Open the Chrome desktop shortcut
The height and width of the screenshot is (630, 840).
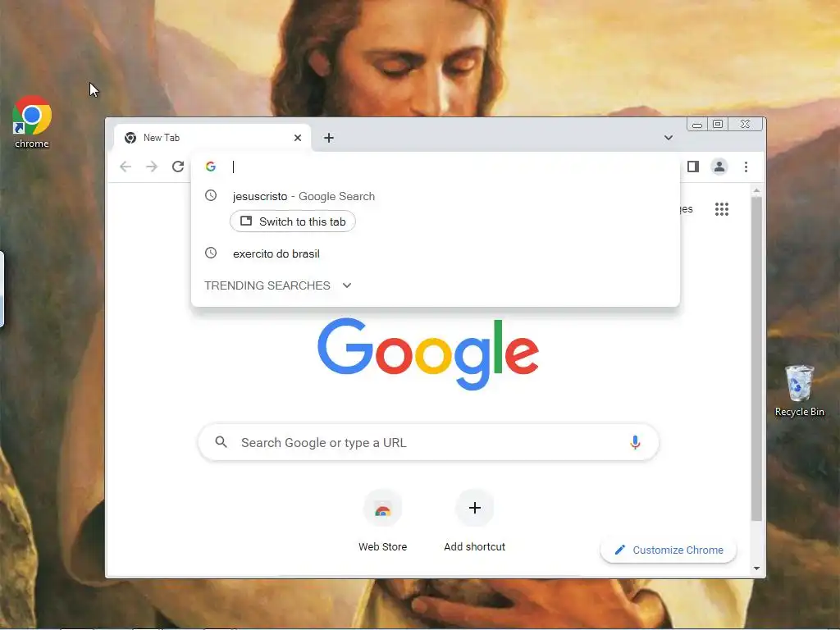[32, 122]
